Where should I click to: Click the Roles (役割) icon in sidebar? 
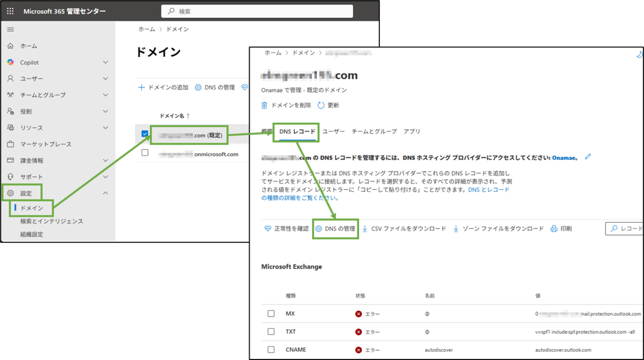[10, 111]
